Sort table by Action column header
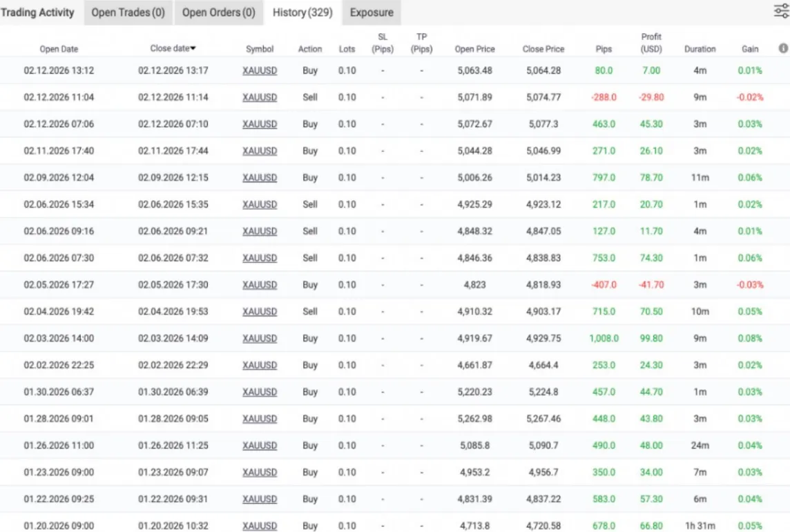Viewport: 790px width, 532px height. click(x=310, y=49)
